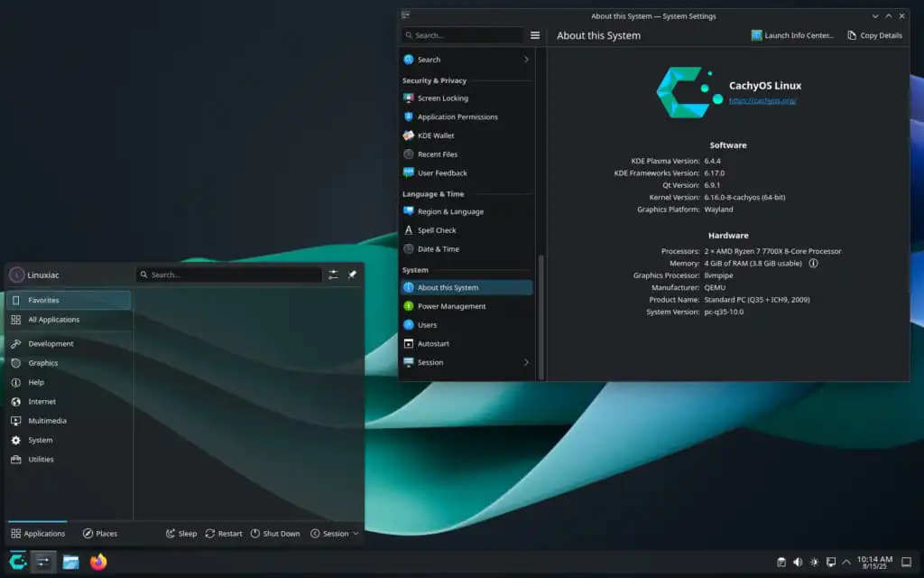Open the cachyos.org link
Viewport: 924px width, 578px height.
pyautogui.click(x=762, y=100)
